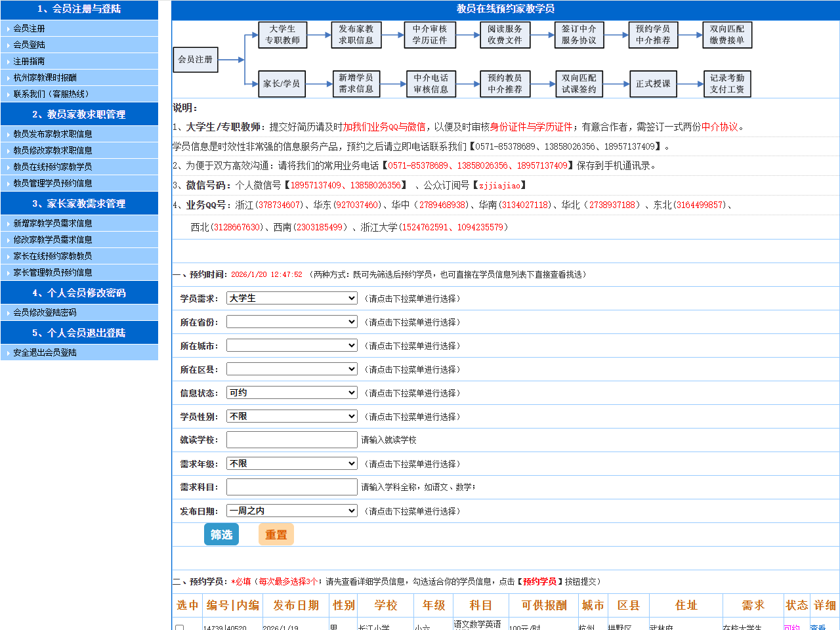Expand the 所在省份 dropdown
This screenshot has height=630, width=840.
pyautogui.click(x=291, y=322)
